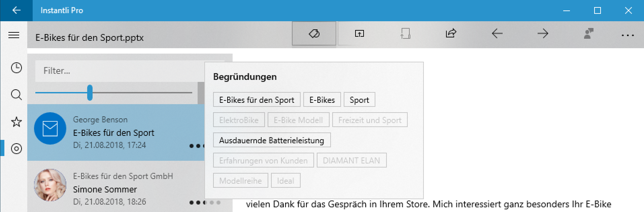
Task: Navigate to next item arrow in toolbar
Action: (543, 33)
